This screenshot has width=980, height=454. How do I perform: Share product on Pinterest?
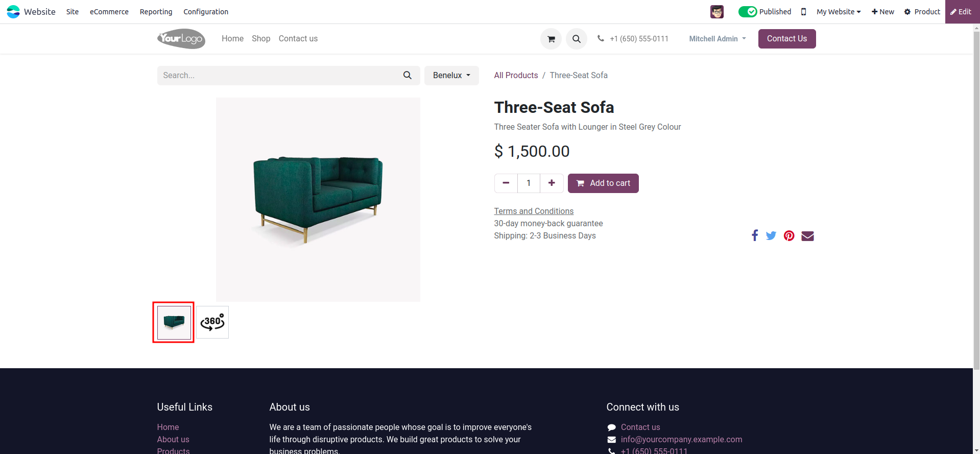pos(789,235)
